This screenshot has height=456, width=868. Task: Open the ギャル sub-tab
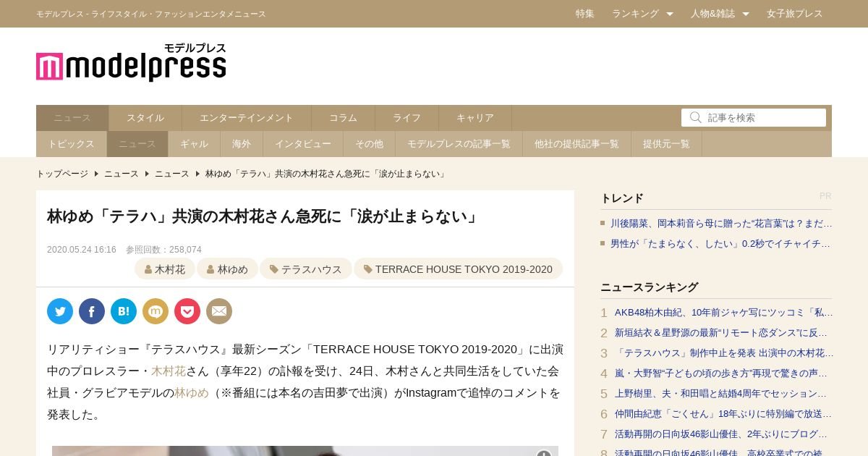[x=194, y=144]
